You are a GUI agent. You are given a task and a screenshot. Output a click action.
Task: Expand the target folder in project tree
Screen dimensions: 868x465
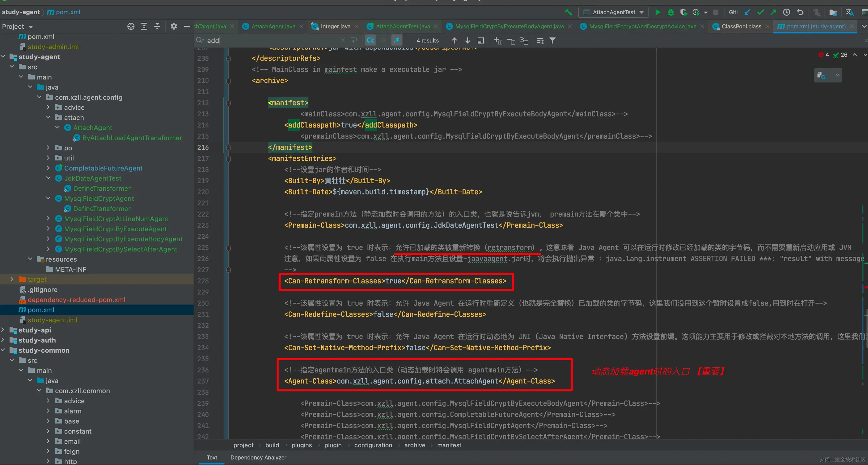pos(12,279)
